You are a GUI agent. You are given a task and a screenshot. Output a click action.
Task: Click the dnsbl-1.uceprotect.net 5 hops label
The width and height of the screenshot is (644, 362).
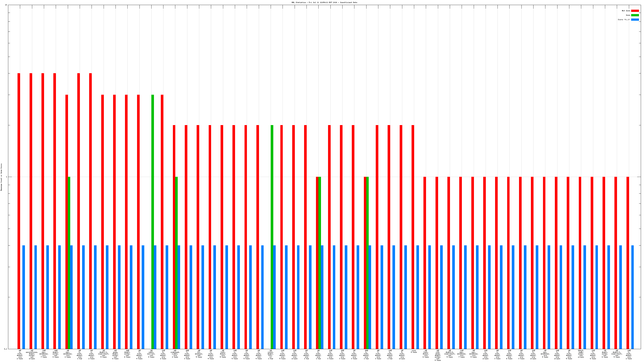[103, 354]
